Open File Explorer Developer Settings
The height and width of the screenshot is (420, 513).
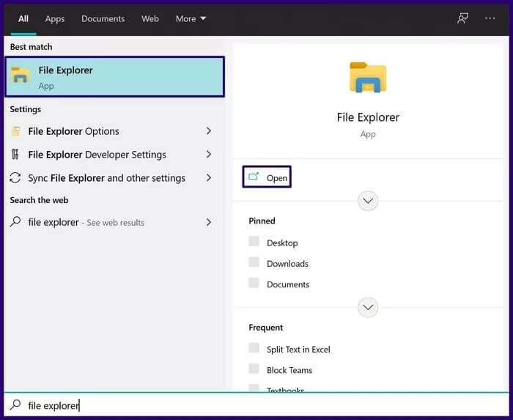tap(115, 154)
